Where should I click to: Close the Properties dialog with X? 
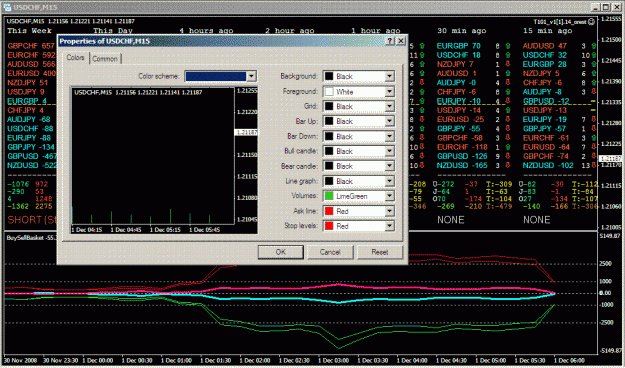(x=401, y=41)
